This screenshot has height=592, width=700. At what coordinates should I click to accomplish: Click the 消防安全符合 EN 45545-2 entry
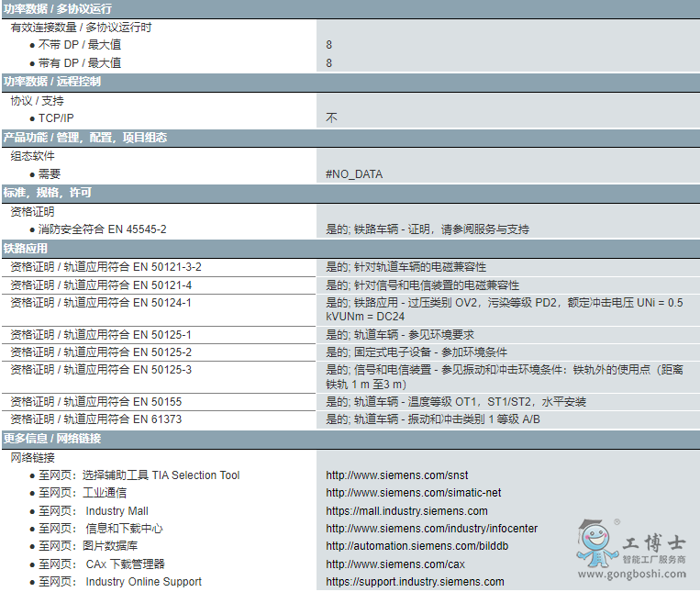[x=102, y=229]
